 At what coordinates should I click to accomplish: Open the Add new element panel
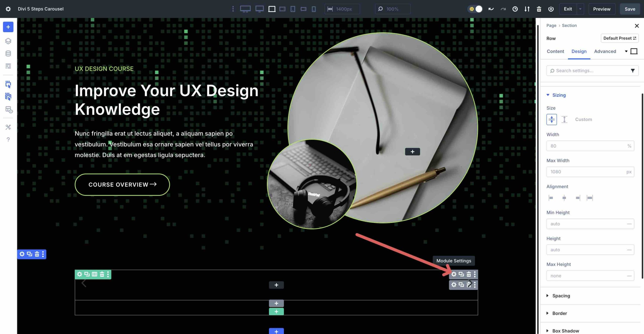[8, 27]
